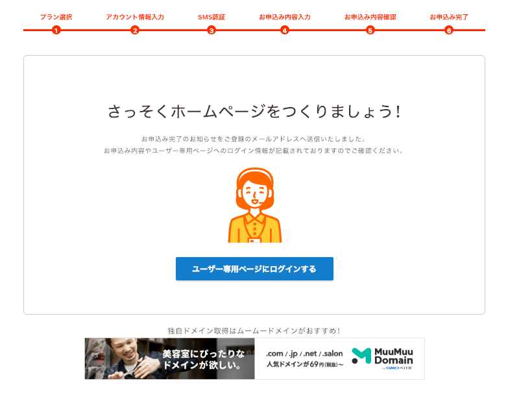The width and height of the screenshot is (532, 407).
Task: Select the お申込み完了 step label
Action: tap(449, 17)
